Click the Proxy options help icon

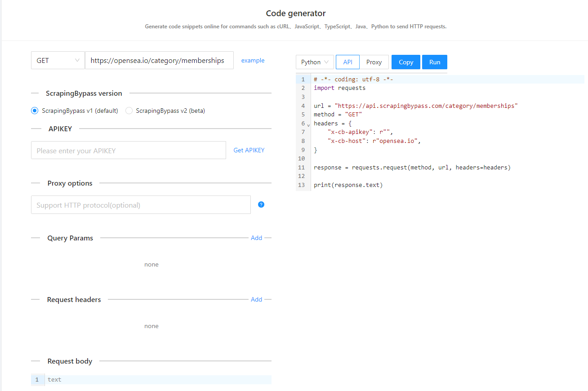(261, 204)
